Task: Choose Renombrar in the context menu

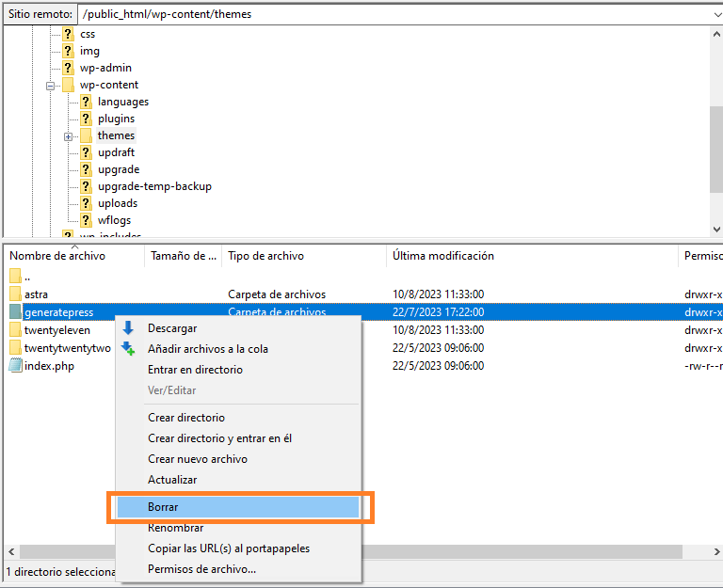Action: (x=177, y=528)
